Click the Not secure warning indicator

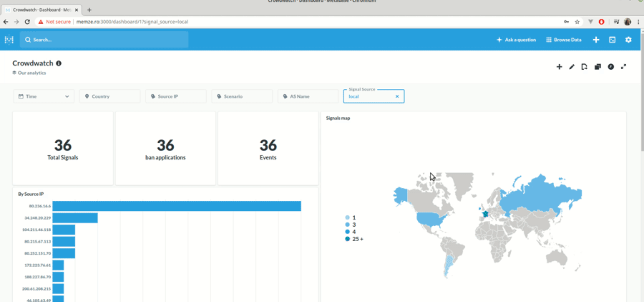pyautogui.click(x=54, y=22)
